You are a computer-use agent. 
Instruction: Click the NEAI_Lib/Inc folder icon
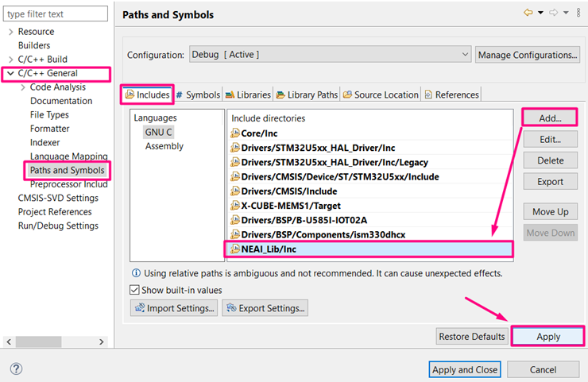[235, 249]
